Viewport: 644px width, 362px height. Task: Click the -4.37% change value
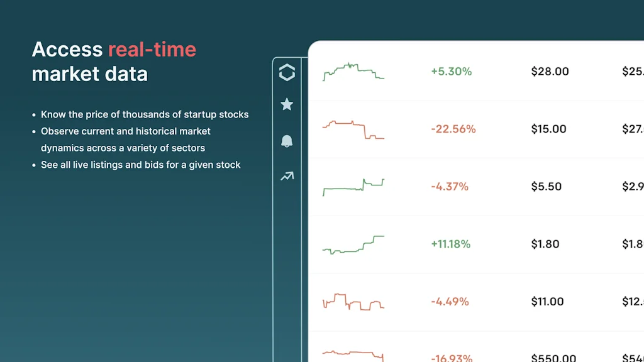tap(449, 187)
